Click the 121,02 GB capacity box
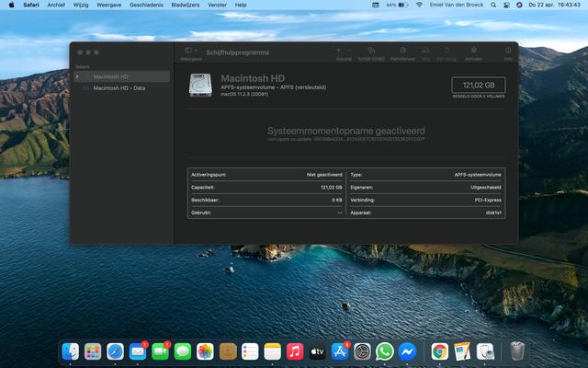588x368 pixels. (479, 85)
